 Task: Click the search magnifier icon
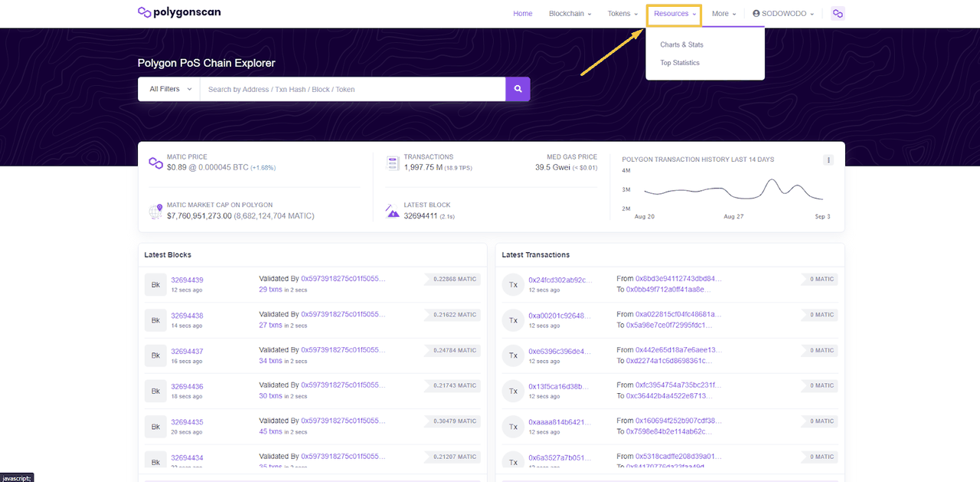518,88
